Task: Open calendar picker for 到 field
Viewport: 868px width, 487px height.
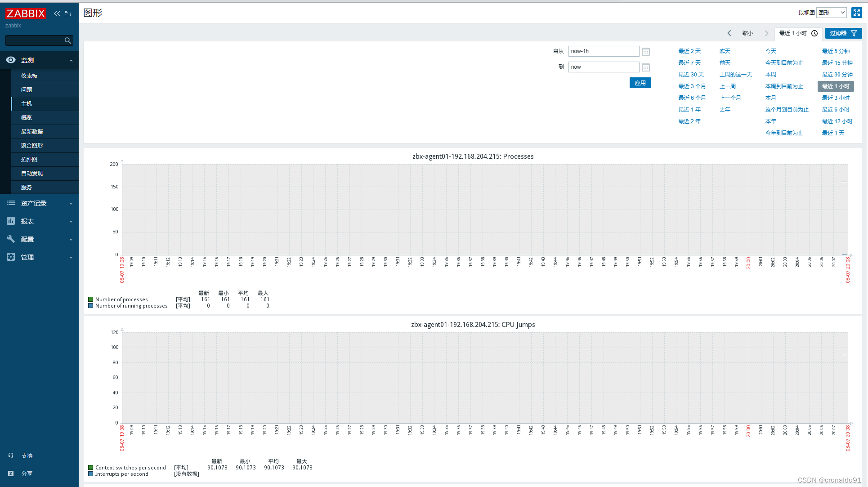Action: coord(646,67)
